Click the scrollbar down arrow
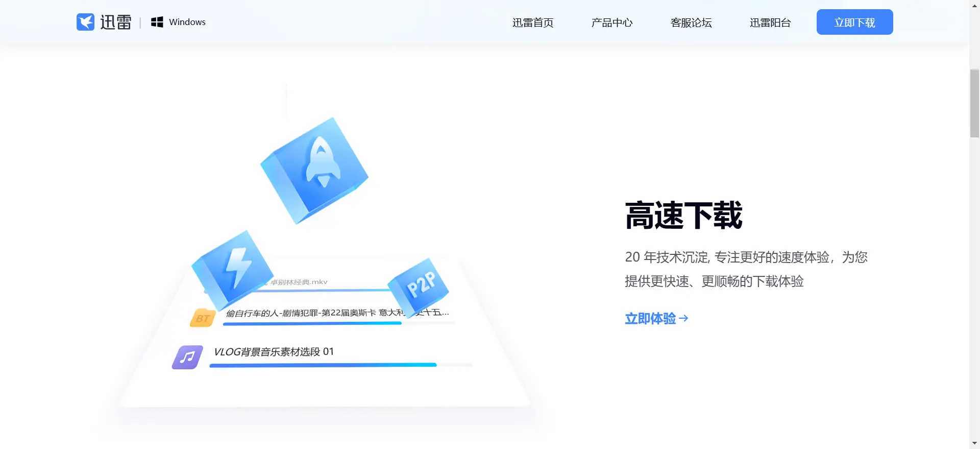This screenshot has height=449, width=980. (x=974, y=443)
